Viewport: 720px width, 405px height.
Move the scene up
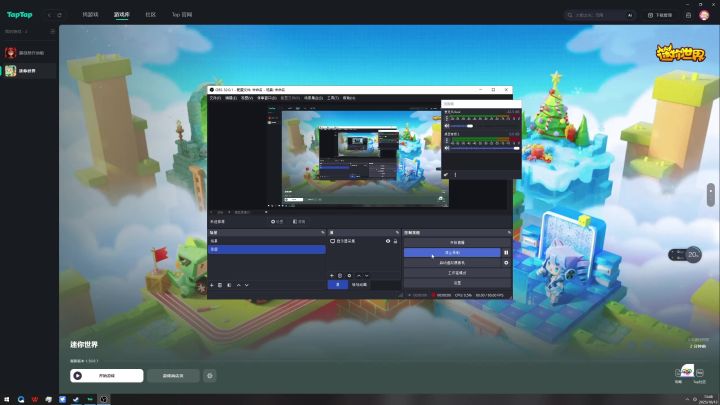(x=238, y=285)
